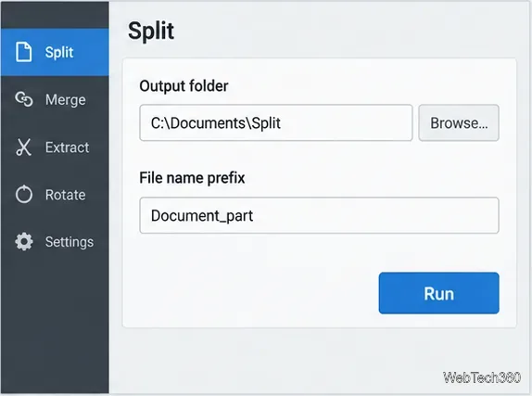Click the Split page heading
Screen dimensions: 532x396
pyautogui.click(x=151, y=32)
